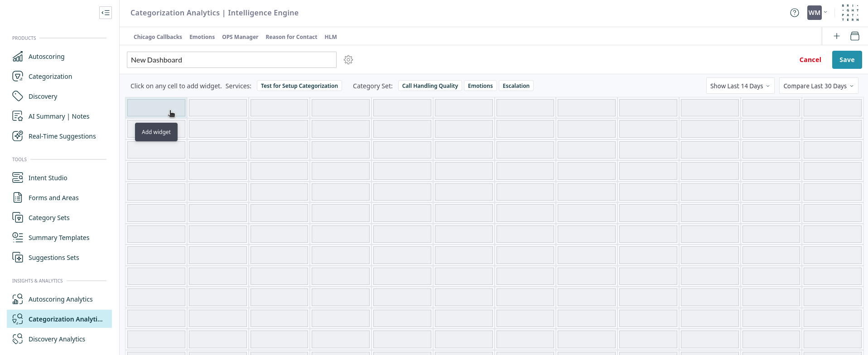Toggle Call Handling Quality category set
Image resolution: width=868 pixels, height=355 pixels.
point(430,86)
